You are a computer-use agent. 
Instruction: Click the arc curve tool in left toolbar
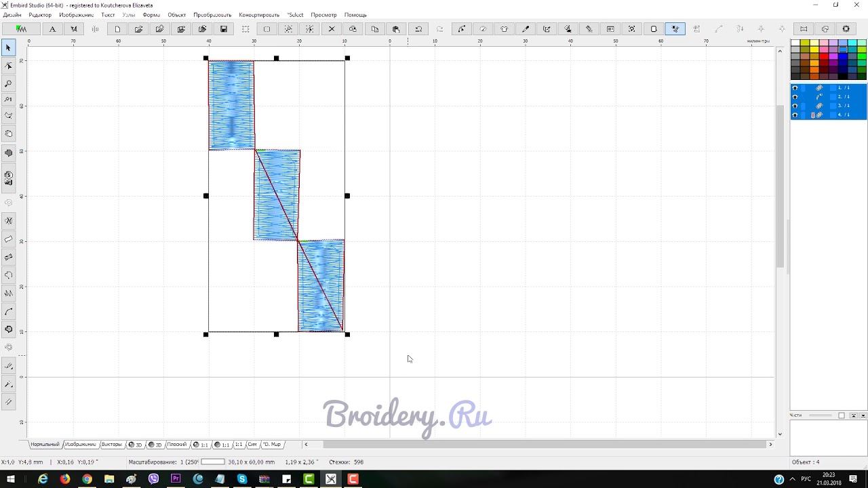coord(8,312)
